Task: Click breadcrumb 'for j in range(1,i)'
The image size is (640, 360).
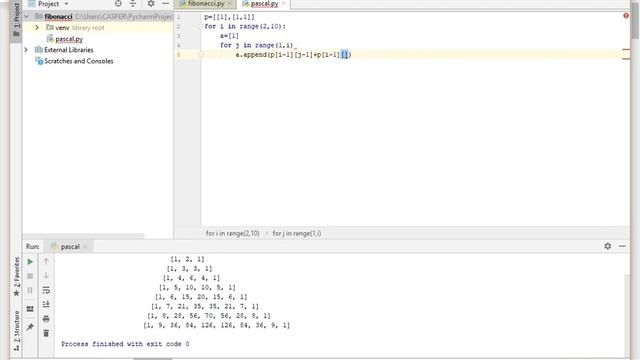Action: [297, 233]
